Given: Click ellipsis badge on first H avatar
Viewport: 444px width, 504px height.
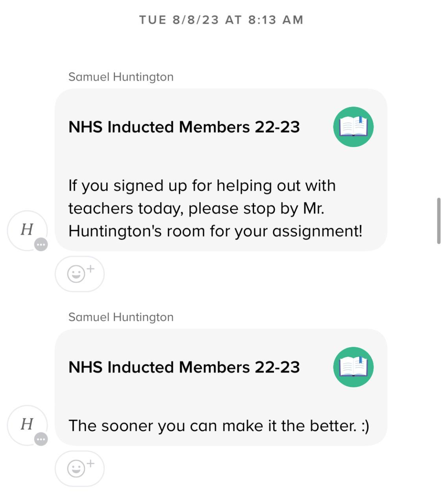Looking at the screenshot, I should (41, 245).
